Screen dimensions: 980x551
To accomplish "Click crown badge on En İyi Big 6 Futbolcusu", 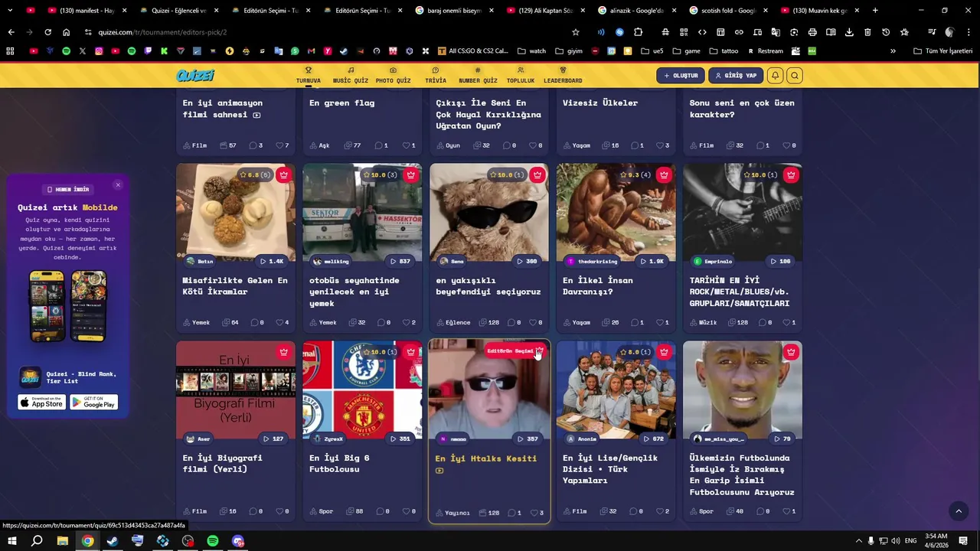I will pos(411,352).
